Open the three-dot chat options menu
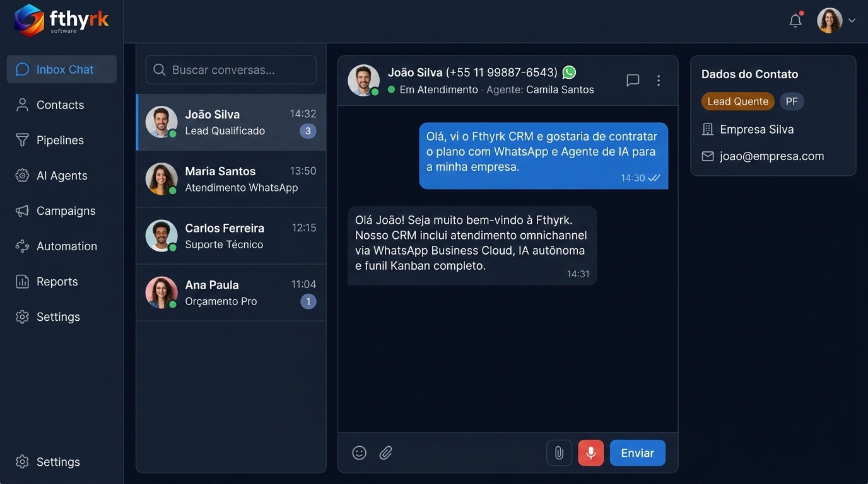 [658, 80]
